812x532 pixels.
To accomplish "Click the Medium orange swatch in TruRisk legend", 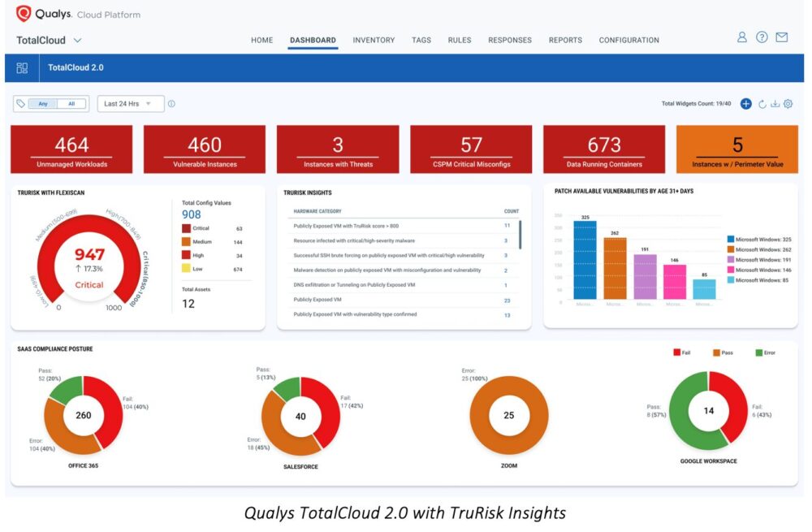I will (186, 242).
